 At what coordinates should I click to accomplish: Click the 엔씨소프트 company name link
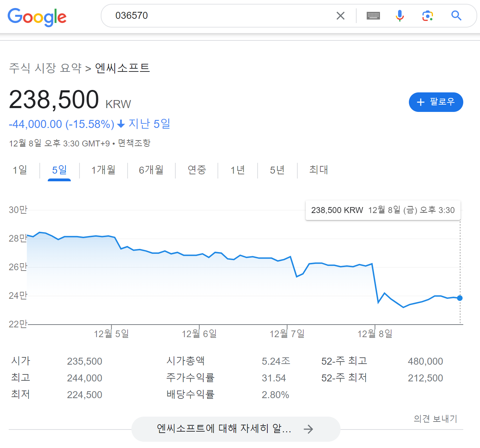[x=122, y=68]
